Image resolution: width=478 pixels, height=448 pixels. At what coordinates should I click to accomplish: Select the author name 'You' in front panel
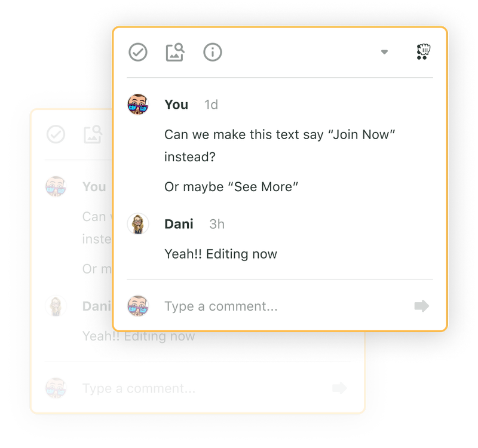pyautogui.click(x=176, y=105)
